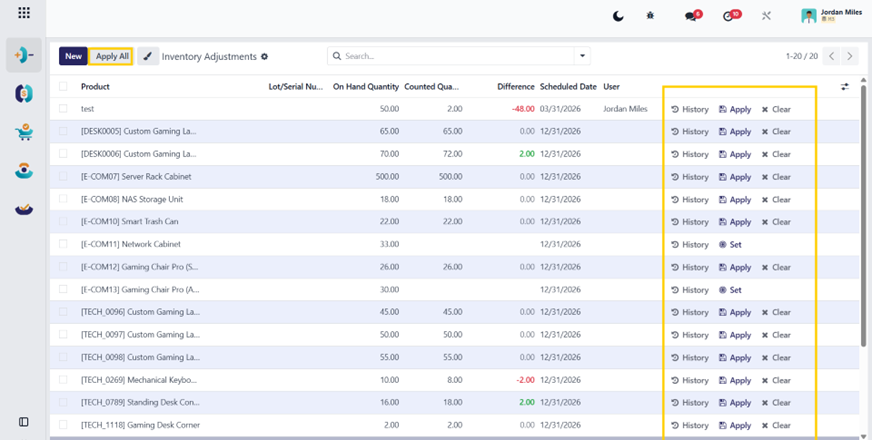Check the DESK0005 row checkbox
This screenshot has height=440, width=872.
click(x=63, y=131)
